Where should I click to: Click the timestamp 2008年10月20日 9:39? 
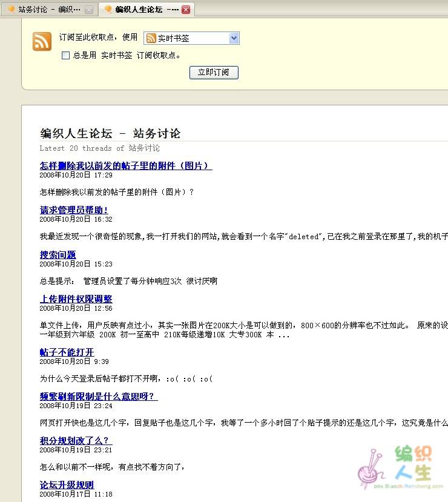(x=74, y=361)
